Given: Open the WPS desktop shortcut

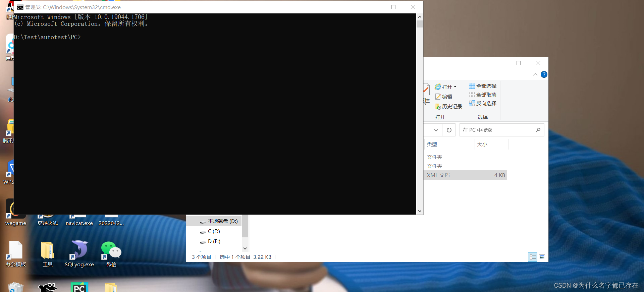Looking at the screenshot, I should [9, 172].
